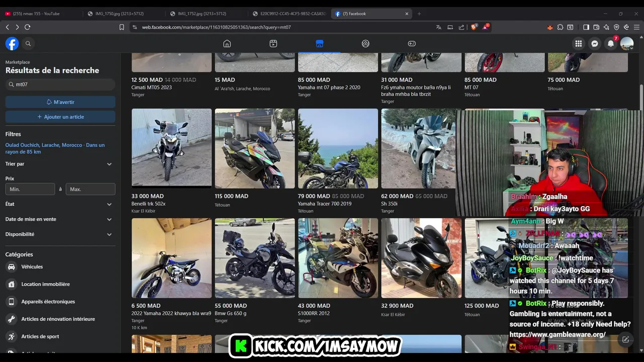The width and height of the screenshot is (644, 362).
Task: Switch to the nmax 155 YouTube tab
Action: click(40, 14)
